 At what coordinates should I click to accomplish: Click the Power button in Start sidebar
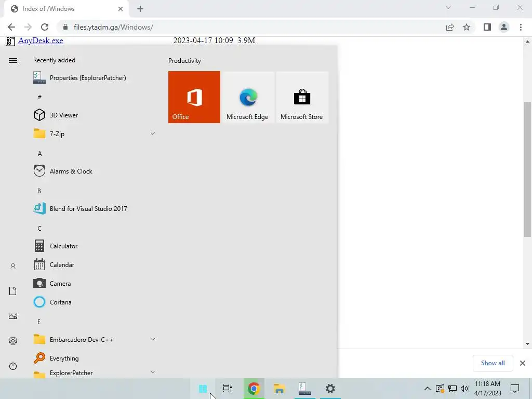tap(13, 366)
